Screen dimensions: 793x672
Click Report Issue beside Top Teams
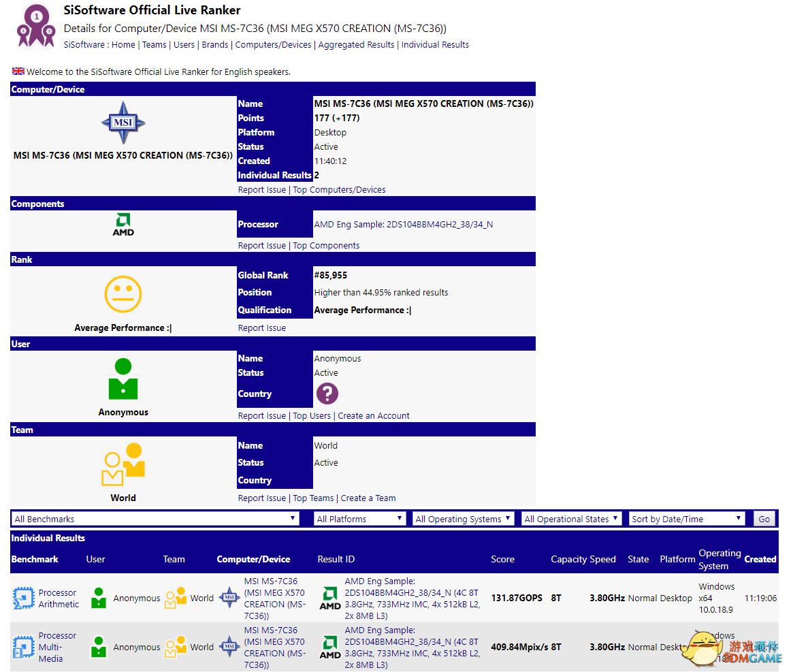tap(262, 498)
